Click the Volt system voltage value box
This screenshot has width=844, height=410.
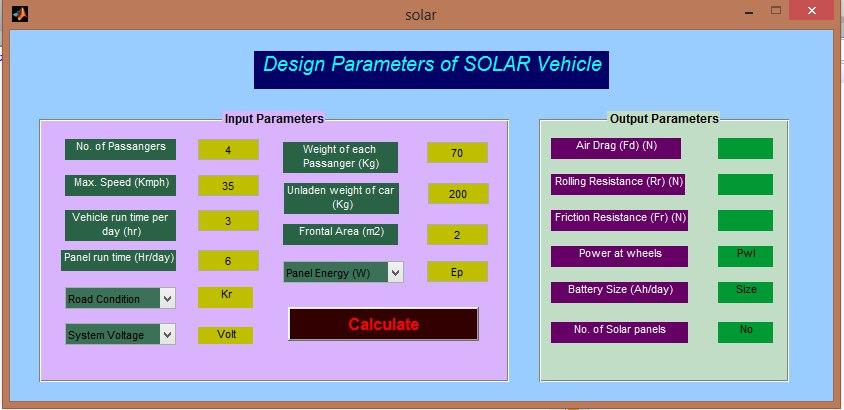(x=226, y=335)
